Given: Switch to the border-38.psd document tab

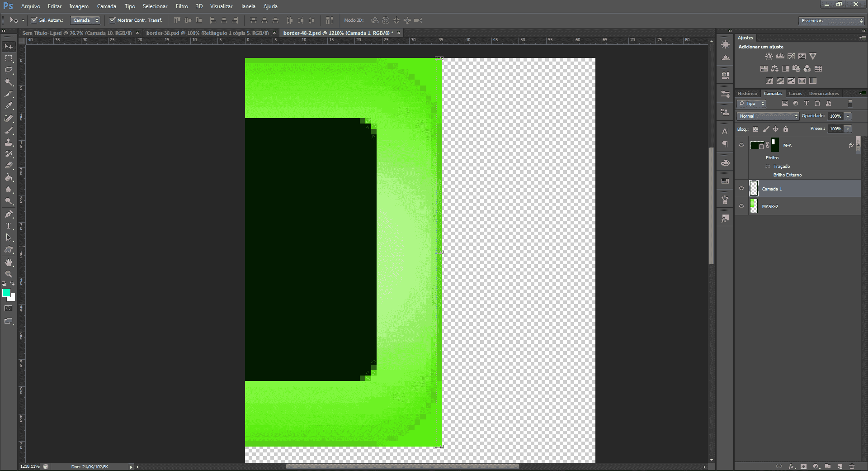Looking at the screenshot, I should point(208,33).
